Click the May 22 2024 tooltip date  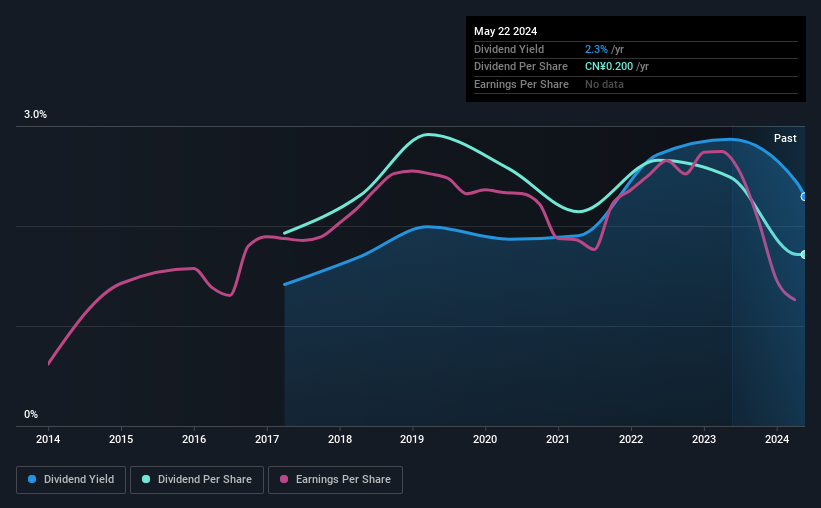click(x=505, y=31)
